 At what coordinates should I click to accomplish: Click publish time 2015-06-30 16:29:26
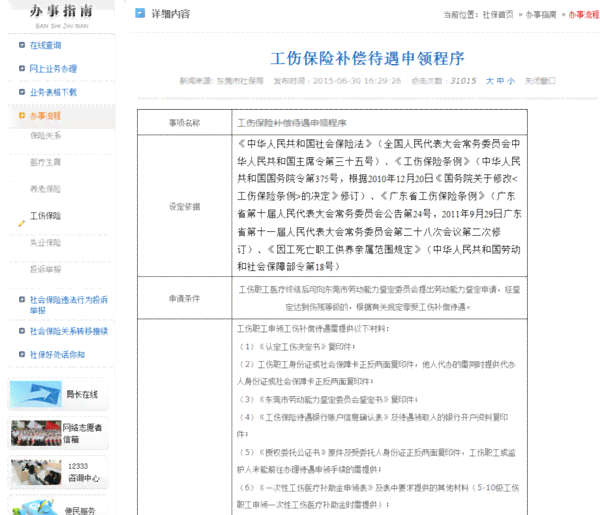(x=357, y=81)
